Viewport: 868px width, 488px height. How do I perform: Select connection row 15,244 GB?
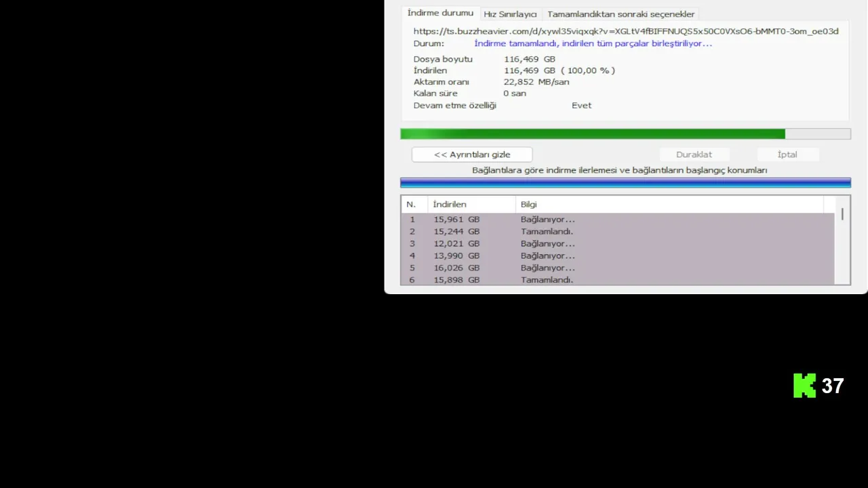tap(618, 231)
